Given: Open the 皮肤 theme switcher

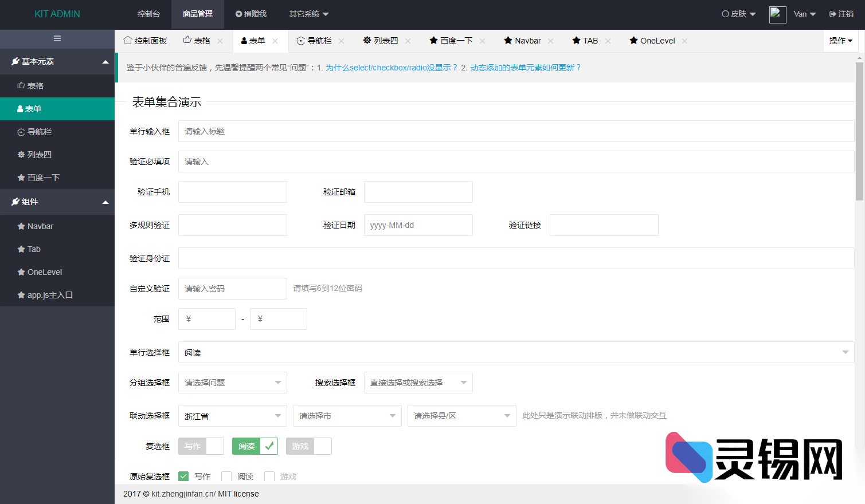Looking at the screenshot, I should [x=738, y=14].
